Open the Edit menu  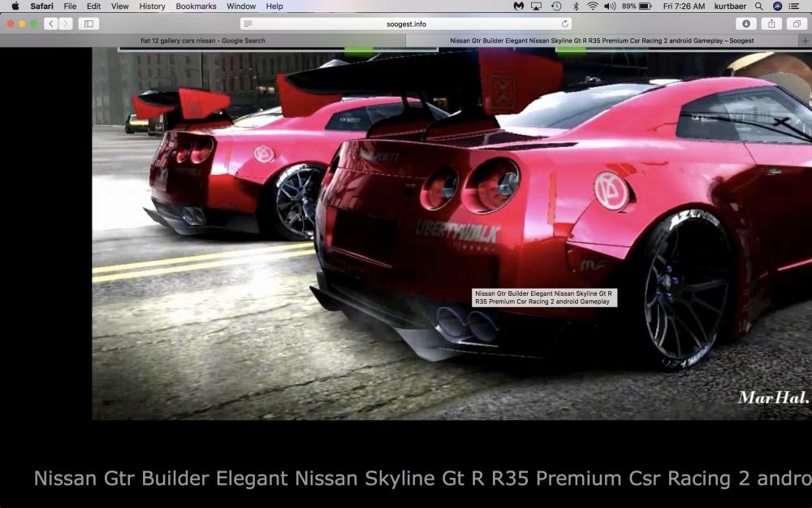[x=93, y=7]
